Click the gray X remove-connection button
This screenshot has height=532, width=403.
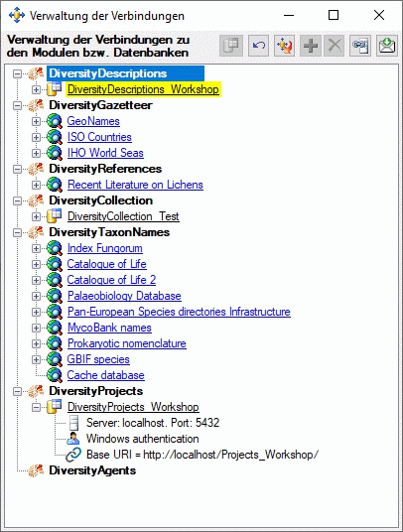pyautogui.click(x=335, y=46)
